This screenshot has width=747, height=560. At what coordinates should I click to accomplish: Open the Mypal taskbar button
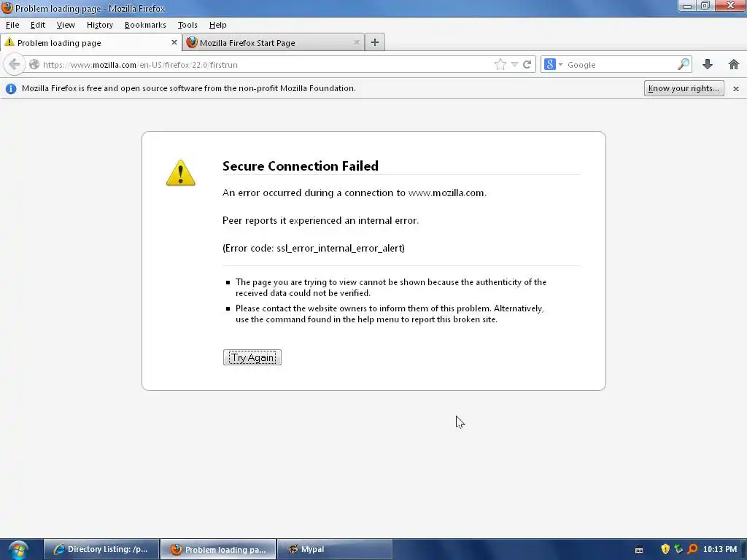click(334, 549)
